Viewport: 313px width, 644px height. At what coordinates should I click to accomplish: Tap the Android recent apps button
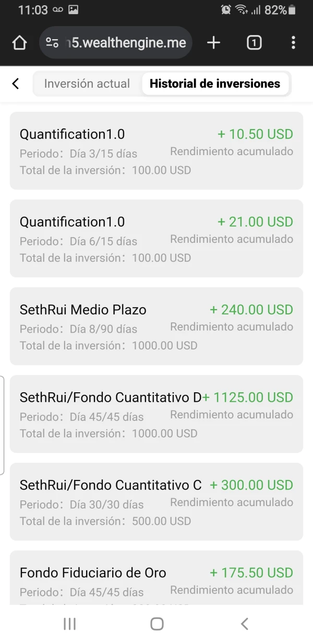pyautogui.click(x=69, y=624)
